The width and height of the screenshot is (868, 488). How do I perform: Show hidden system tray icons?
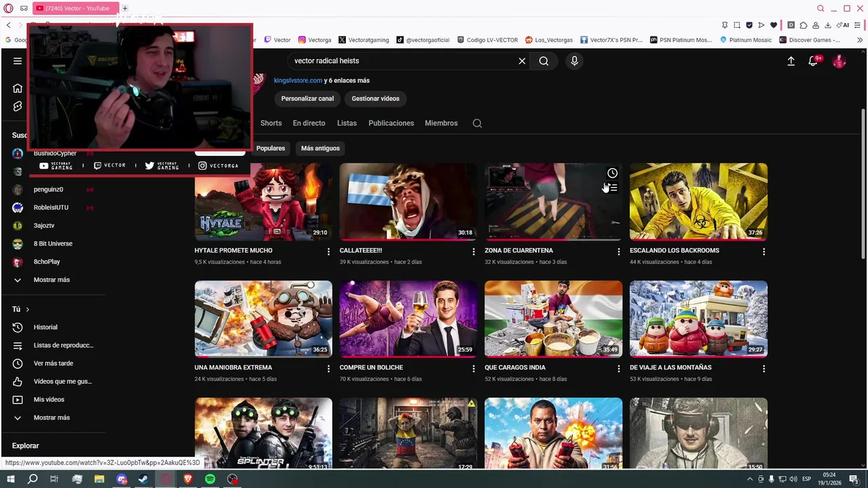[x=749, y=479]
